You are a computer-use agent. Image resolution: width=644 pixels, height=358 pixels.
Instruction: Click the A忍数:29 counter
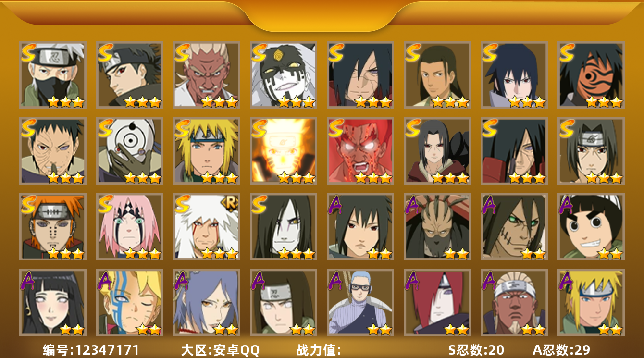(561, 350)
